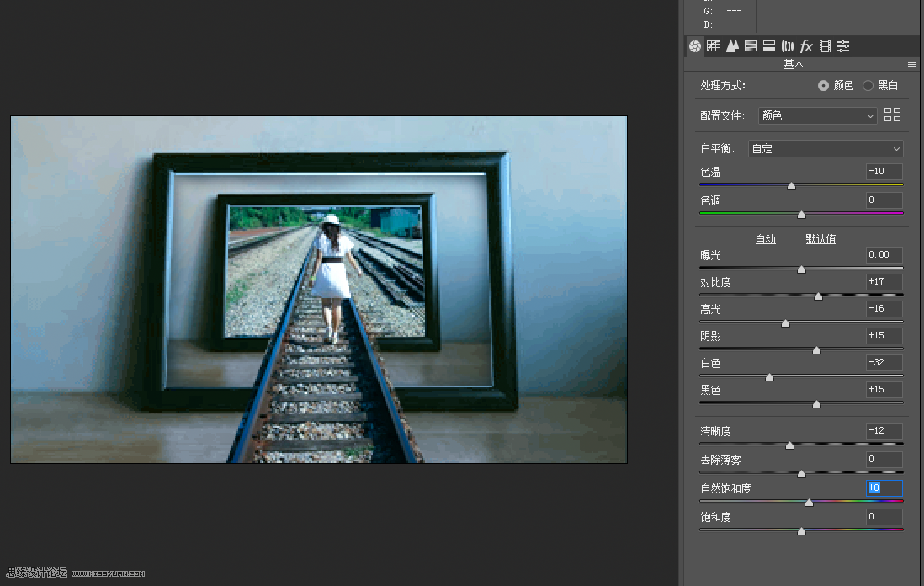Open the Camera Calibration tab icon
The image size is (924, 586).
coord(825,46)
